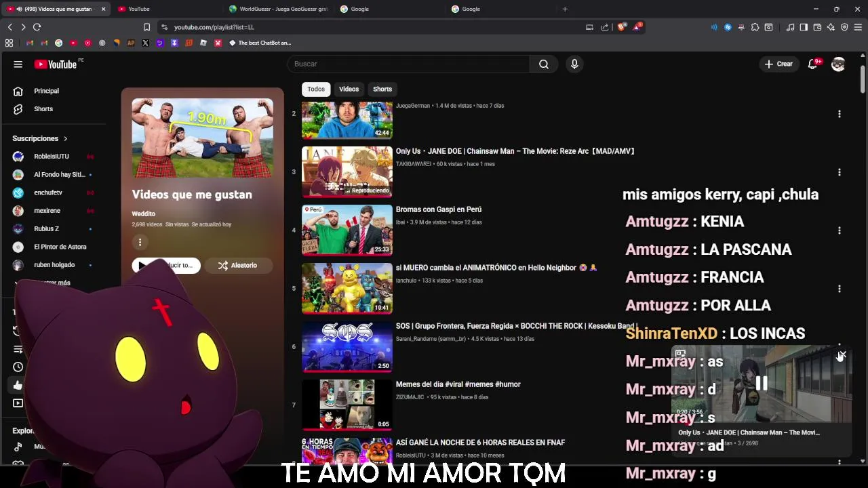Select the Todos filter chip
The image size is (868, 488).
click(x=316, y=89)
